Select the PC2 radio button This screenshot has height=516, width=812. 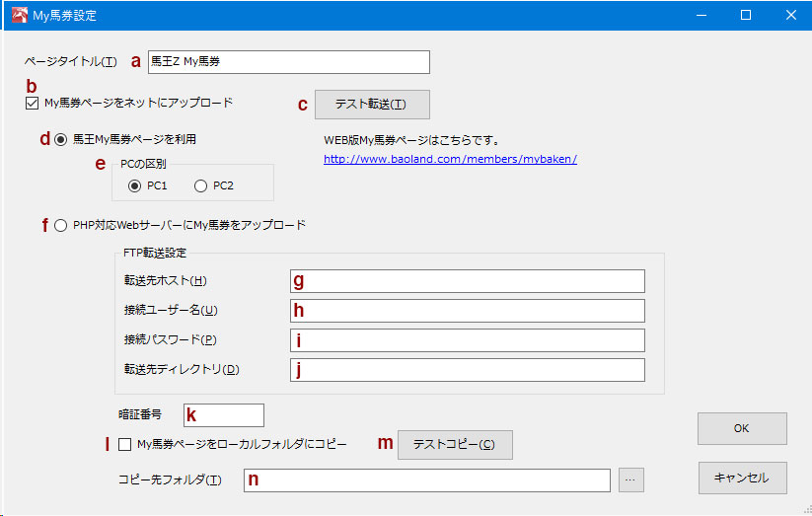coord(201,186)
